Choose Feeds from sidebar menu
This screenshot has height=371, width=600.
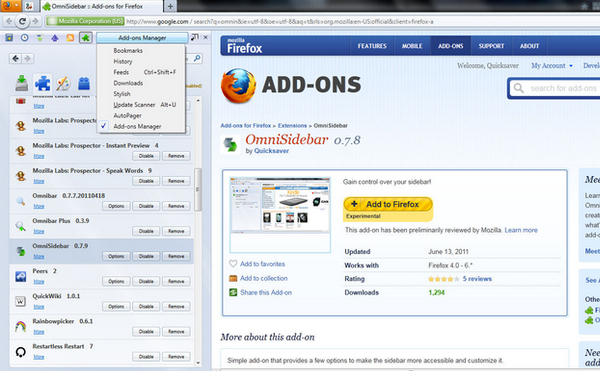coord(141,72)
